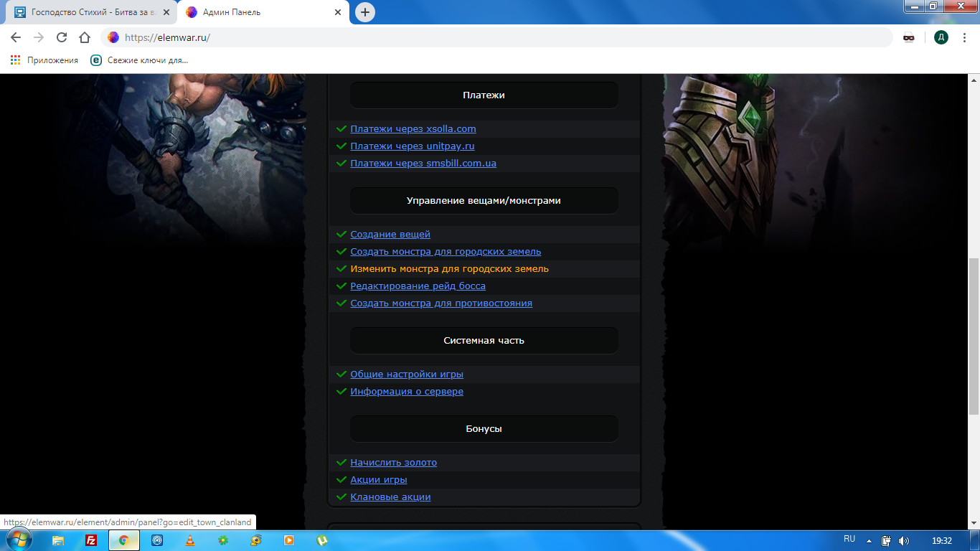Launch FileZilla from the taskbar
Image resolution: width=980 pixels, height=551 pixels.
(91, 540)
